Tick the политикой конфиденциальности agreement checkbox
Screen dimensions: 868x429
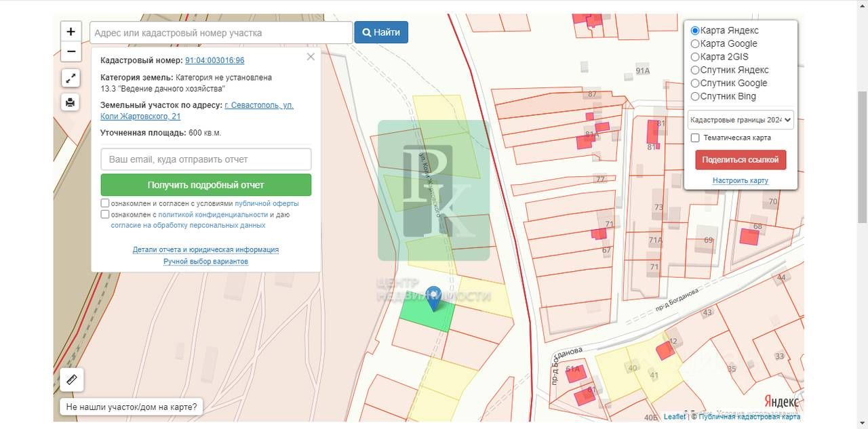click(105, 214)
